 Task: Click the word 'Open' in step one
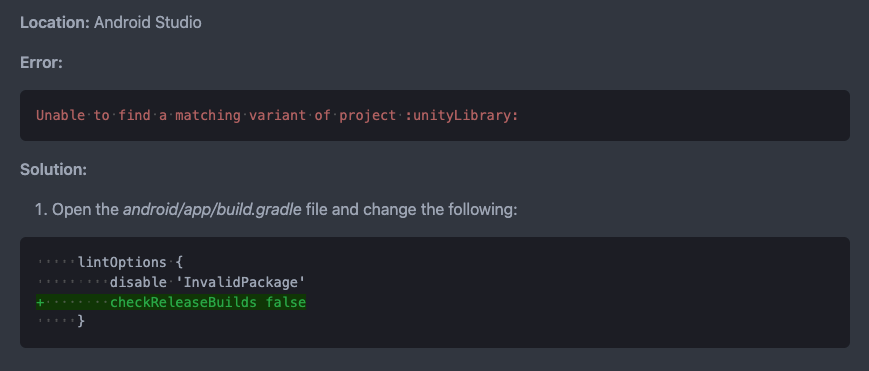(x=68, y=210)
